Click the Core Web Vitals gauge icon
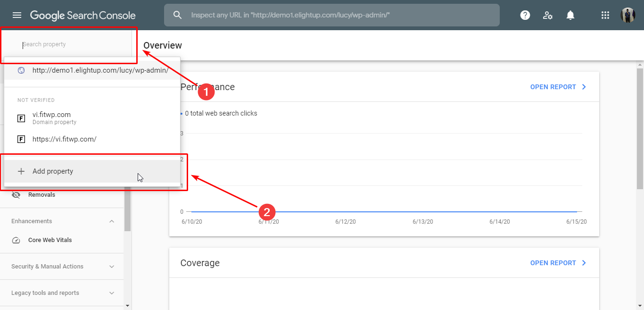This screenshot has height=310, width=644. coord(16,240)
